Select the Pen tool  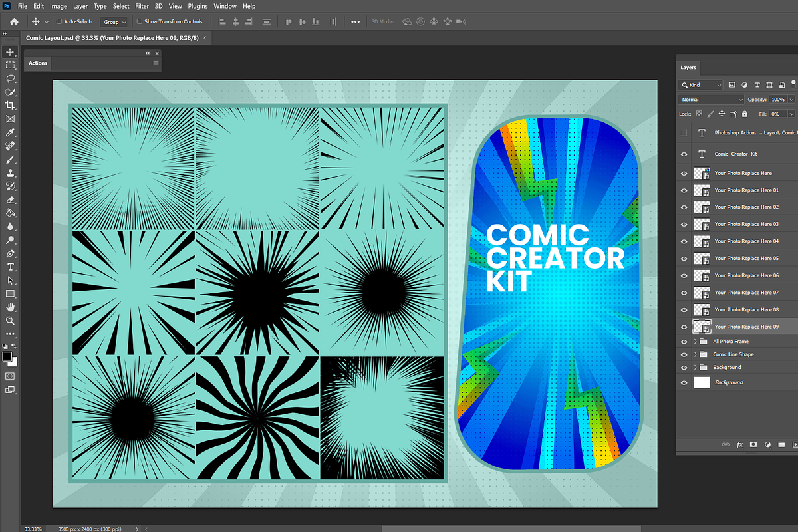pyautogui.click(x=10, y=253)
